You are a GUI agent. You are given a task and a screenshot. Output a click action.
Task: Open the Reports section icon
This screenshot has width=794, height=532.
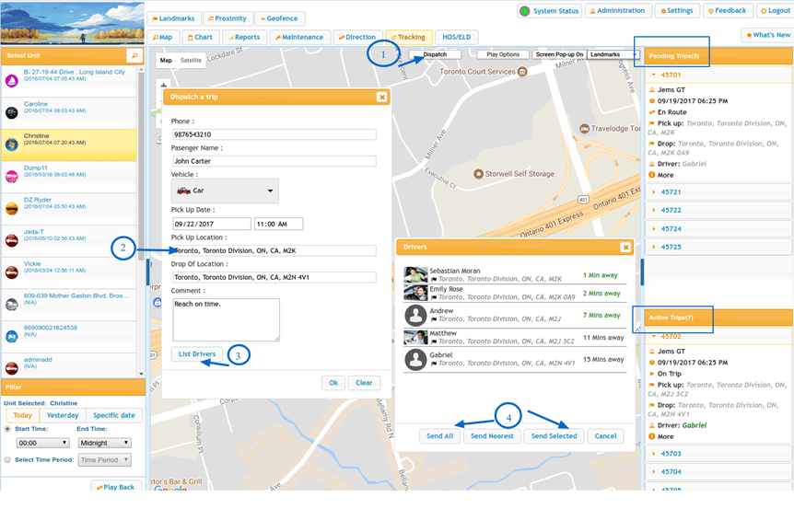(x=231, y=37)
